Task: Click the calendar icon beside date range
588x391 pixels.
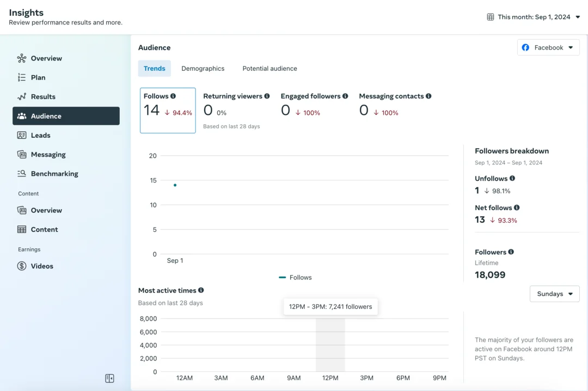Action: click(x=490, y=17)
